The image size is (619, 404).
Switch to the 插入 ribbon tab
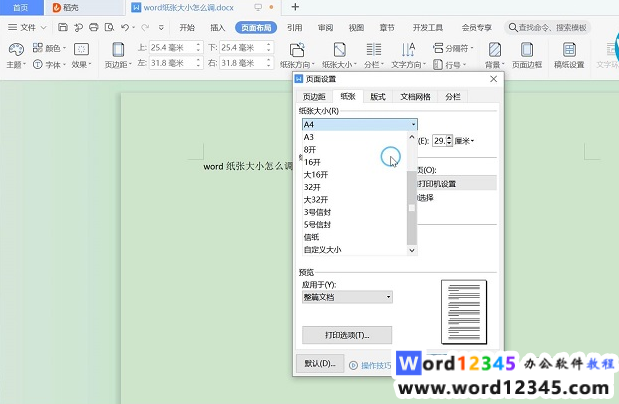point(218,27)
